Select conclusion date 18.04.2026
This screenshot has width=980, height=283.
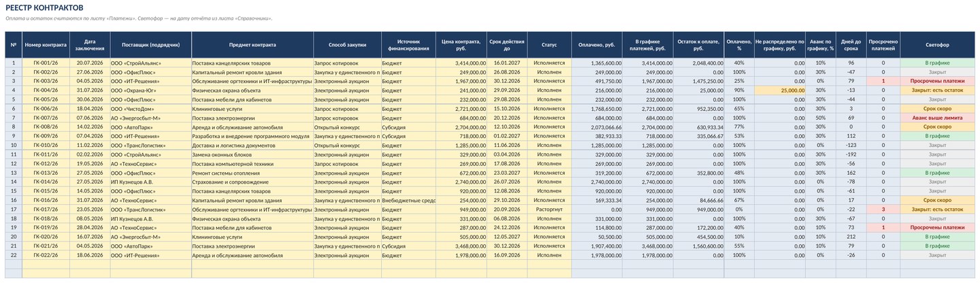90,108
